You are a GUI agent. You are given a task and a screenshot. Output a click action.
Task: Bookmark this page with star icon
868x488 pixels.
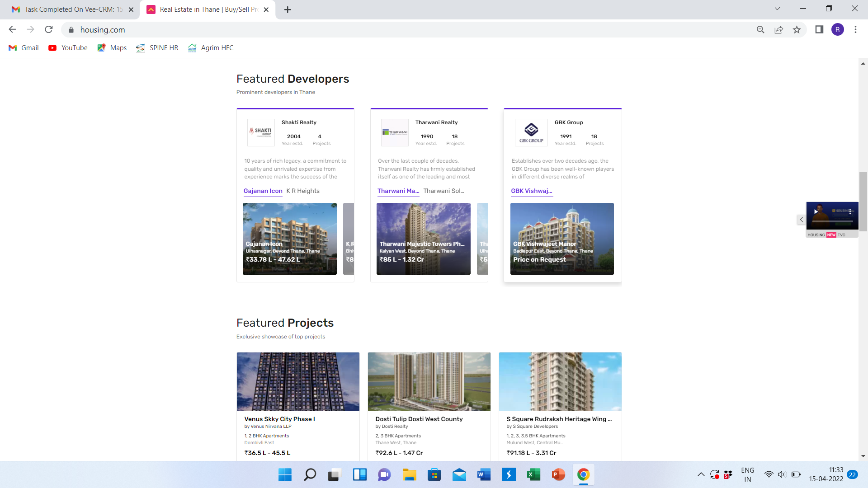[797, 30]
